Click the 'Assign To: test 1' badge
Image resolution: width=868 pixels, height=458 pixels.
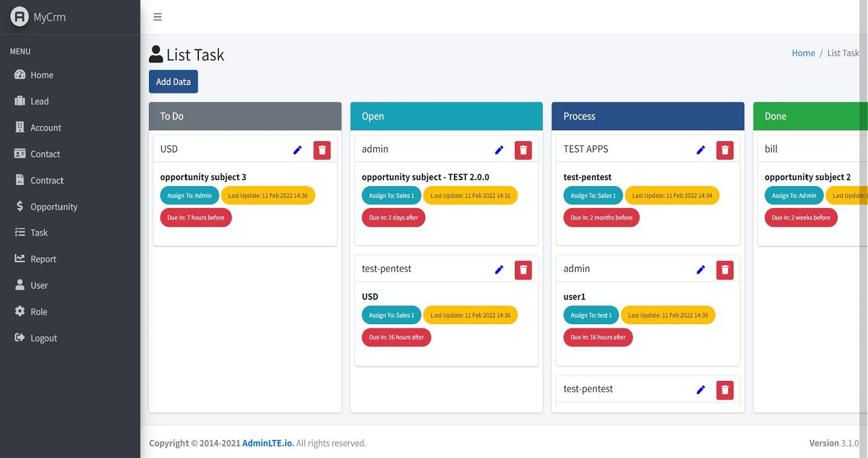point(591,315)
